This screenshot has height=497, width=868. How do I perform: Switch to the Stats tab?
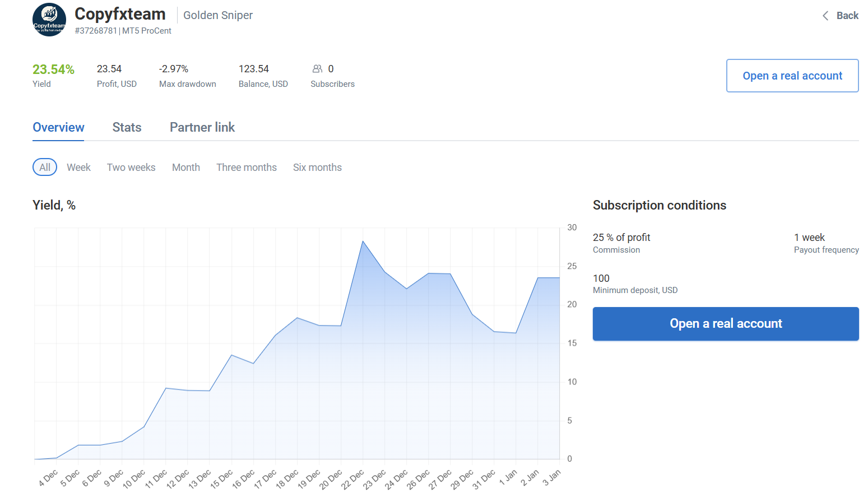[127, 127]
